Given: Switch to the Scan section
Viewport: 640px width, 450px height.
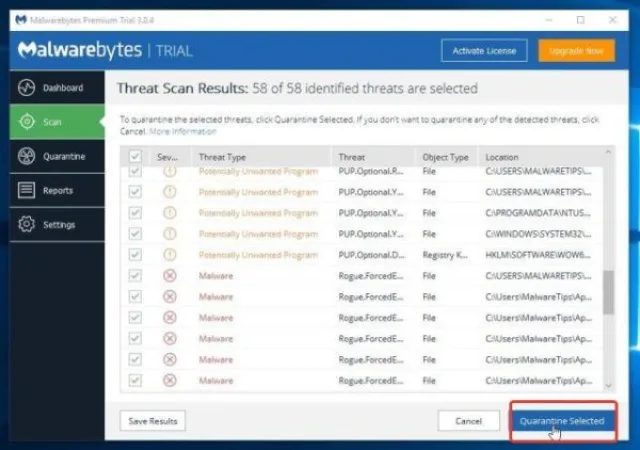Looking at the screenshot, I should point(57,122).
